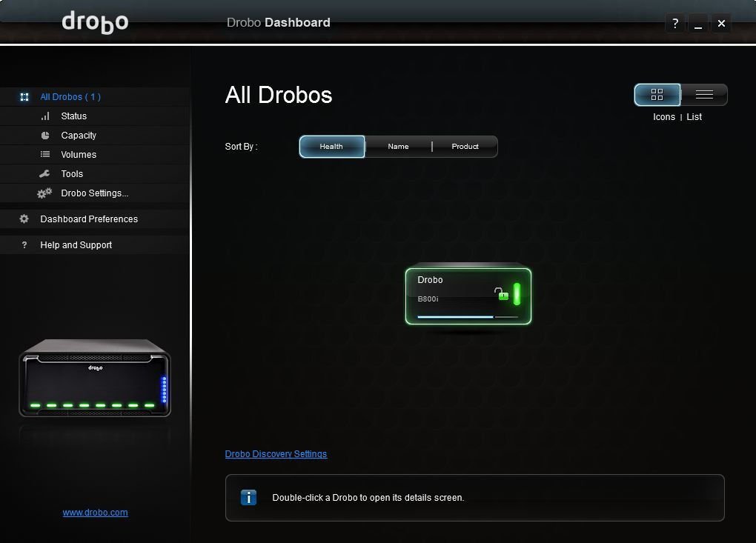Image resolution: width=756 pixels, height=543 pixels.
Task: Click the Volumes list icon
Action: click(x=45, y=154)
